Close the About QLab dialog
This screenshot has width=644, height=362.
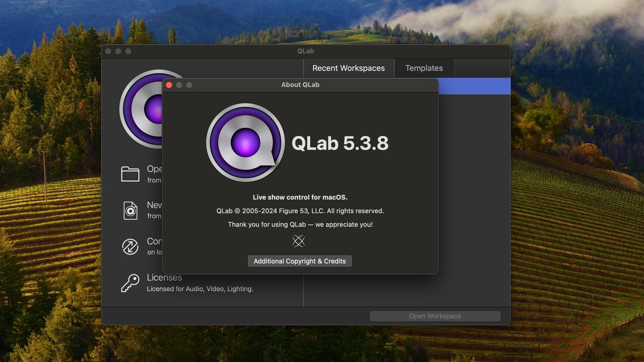[169, 85]
